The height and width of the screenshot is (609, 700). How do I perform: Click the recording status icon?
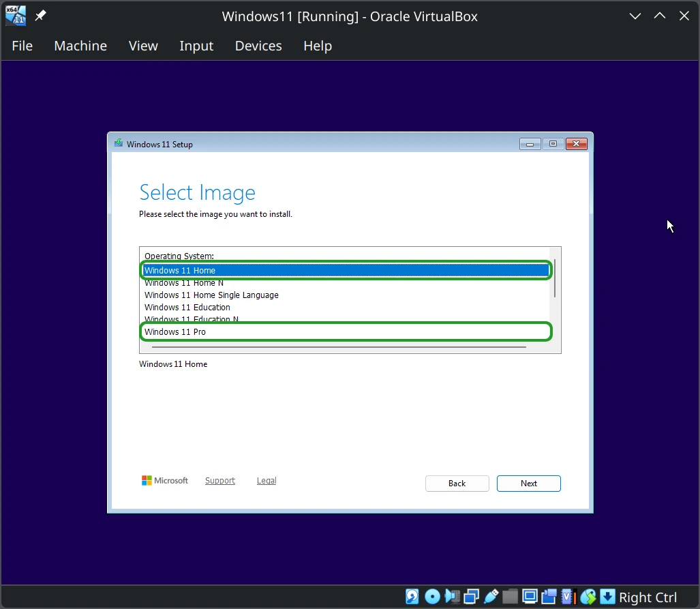tap(549, 597)
